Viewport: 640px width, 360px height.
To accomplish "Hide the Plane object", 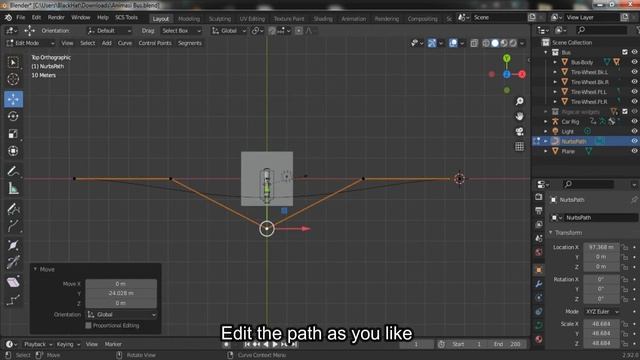I will click(x=634, y=151).
